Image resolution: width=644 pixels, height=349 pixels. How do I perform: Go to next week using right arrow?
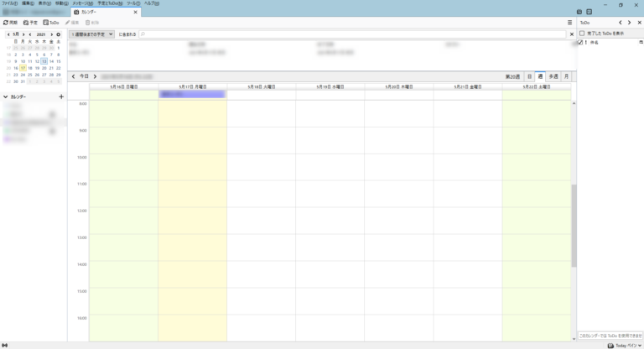point(95,76)
